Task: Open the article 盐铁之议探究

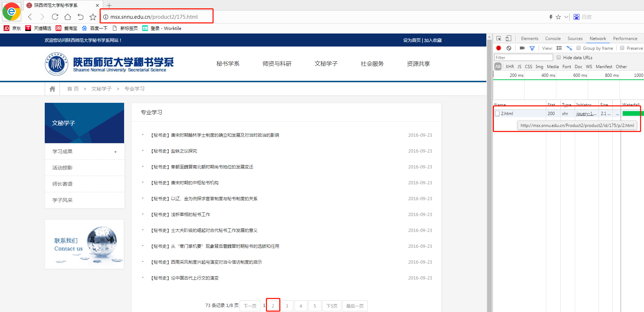Action: (x=184, y=151)
